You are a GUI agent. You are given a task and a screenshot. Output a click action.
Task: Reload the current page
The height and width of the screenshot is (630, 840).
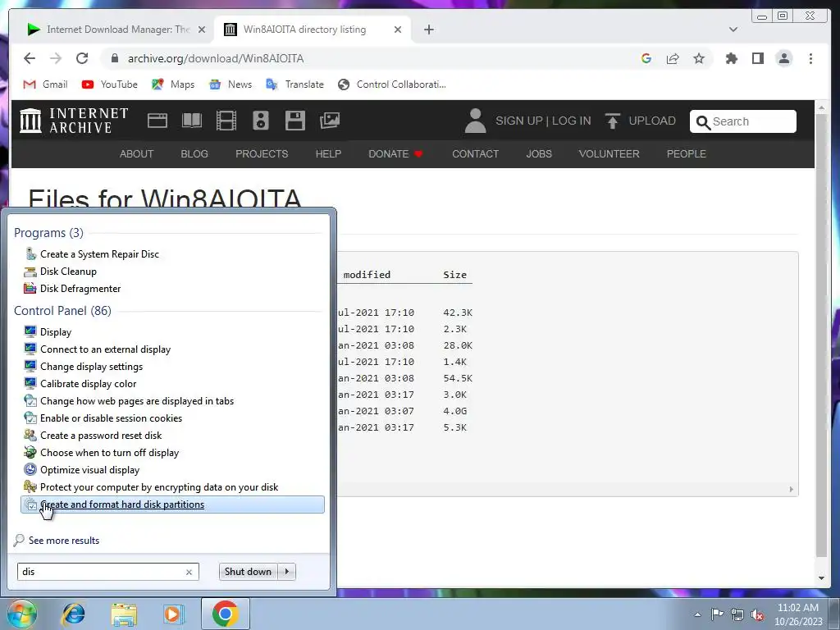(82, 58)
